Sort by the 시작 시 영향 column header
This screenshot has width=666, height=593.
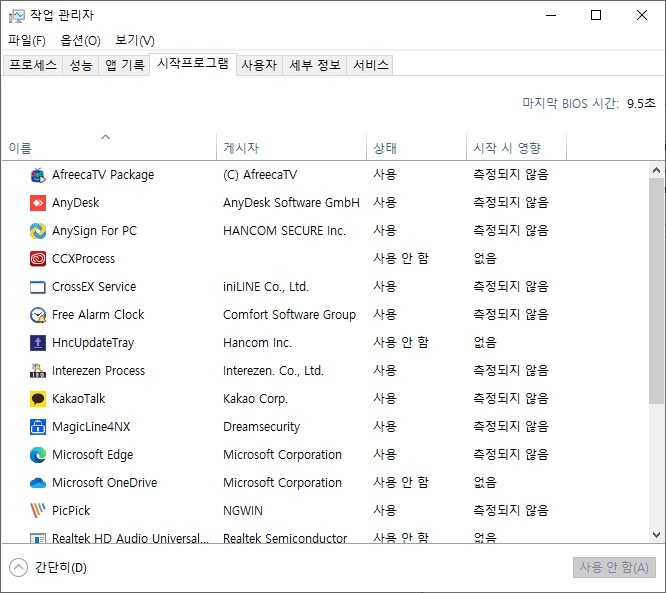click(516, 148)
